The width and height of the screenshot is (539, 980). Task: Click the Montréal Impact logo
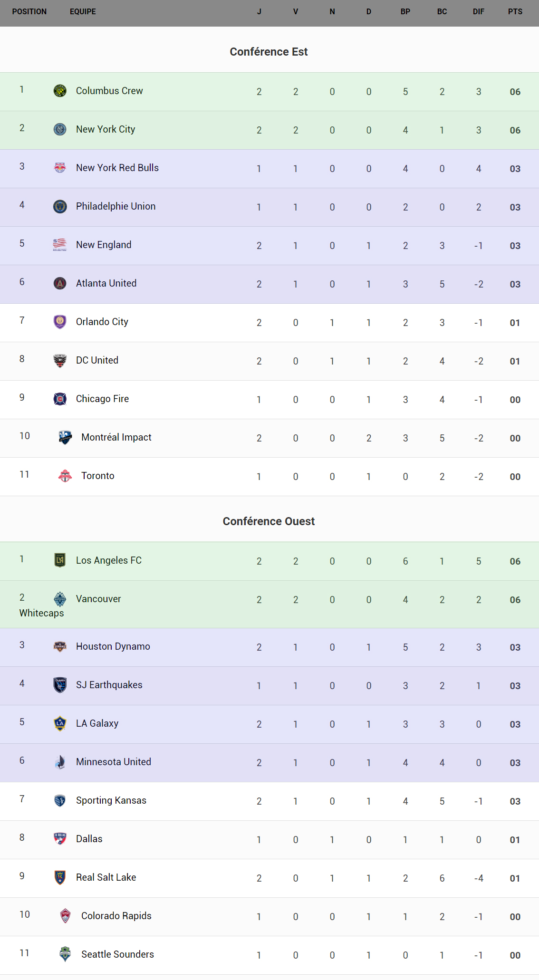point(65,437)
